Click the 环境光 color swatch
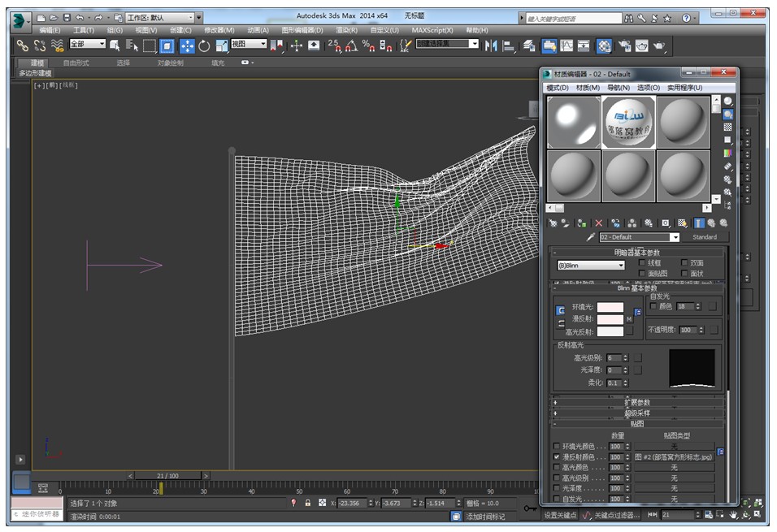This screenshot has height=532, width=777. tap(610, 308)
